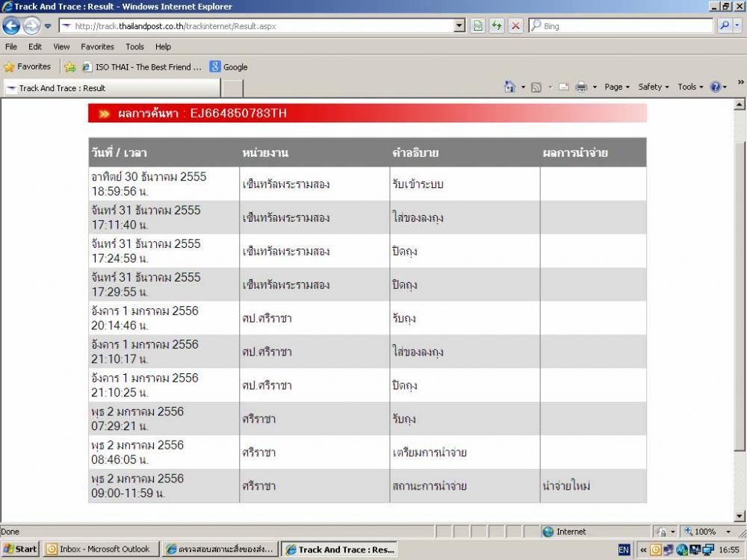Click the New Tab button
Viewport: 747px width, 560px height.
pyautogui.click(x=232, y=89)
